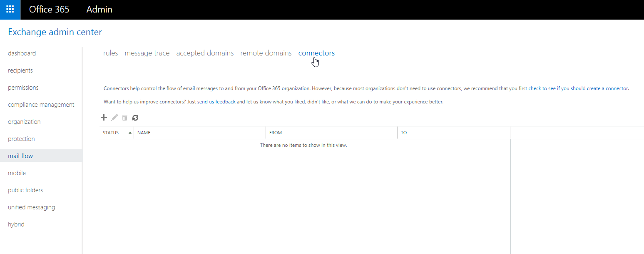Screen dimensions: 644x254
Task: Create a new connector using the plus icon
Action: click(104, 117)
